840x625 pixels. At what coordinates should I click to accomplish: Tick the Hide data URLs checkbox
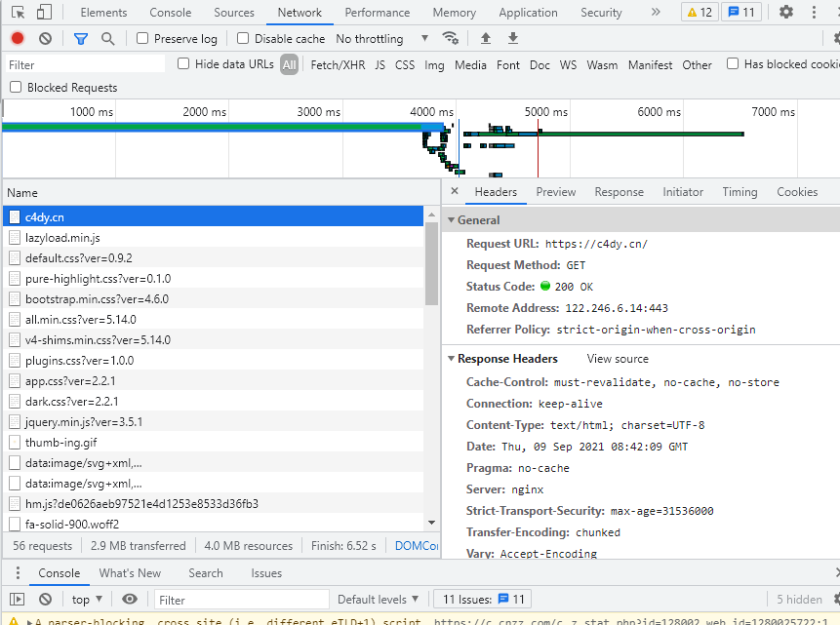click(x=183, y=63)
